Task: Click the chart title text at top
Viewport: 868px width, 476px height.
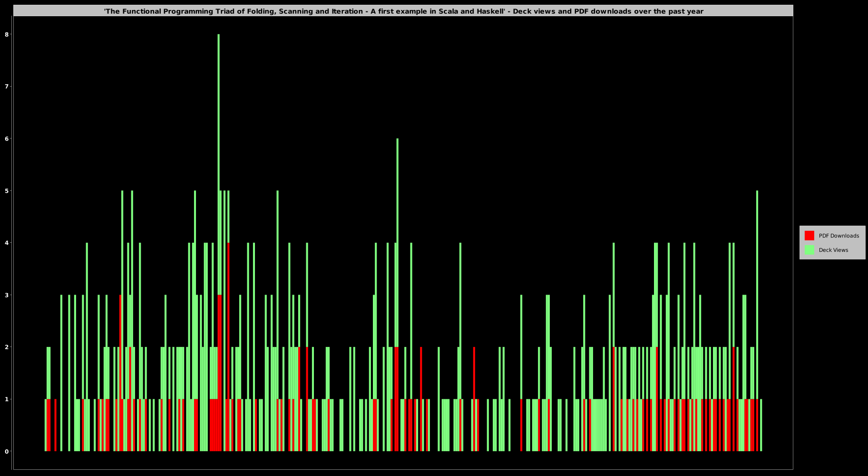Action: pos(403,11)
